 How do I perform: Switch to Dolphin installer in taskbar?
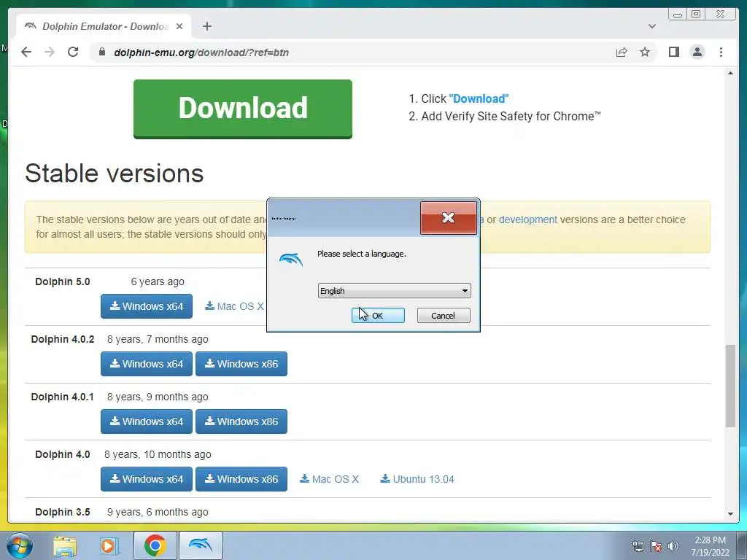[200, 545]
